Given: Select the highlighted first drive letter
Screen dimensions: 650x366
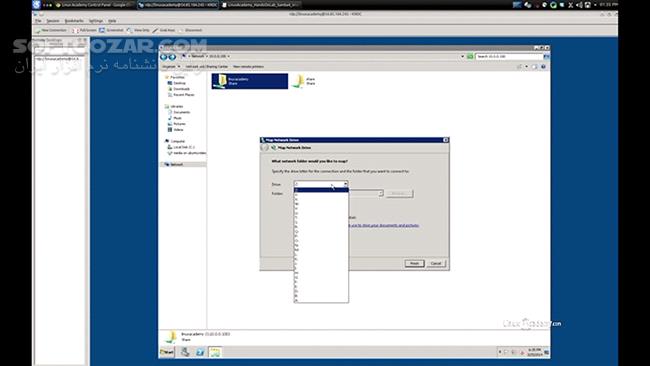Looking at the screenshot, I should [321, 190].
